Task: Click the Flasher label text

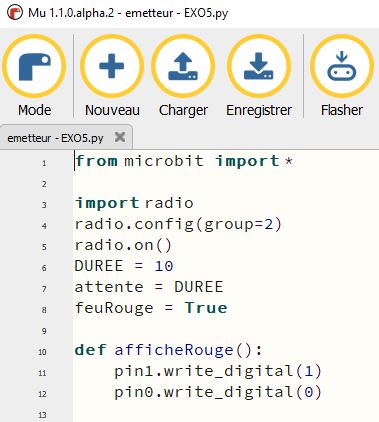Action: point(342,110)
